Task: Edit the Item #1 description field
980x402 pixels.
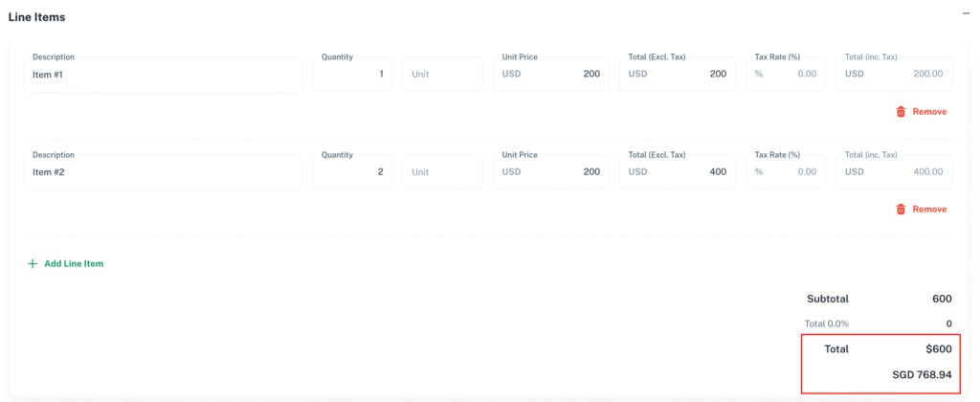Action: [163, 75]
